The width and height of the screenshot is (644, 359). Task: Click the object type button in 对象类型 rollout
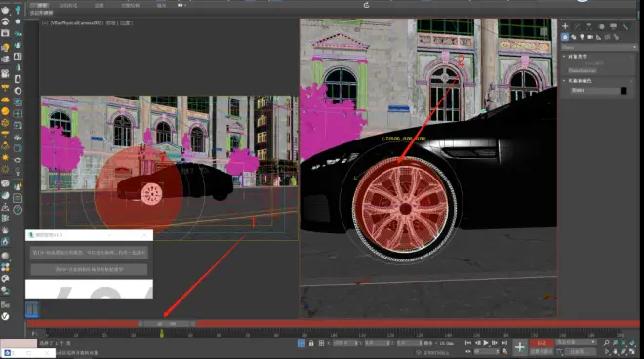pos(583,70)
